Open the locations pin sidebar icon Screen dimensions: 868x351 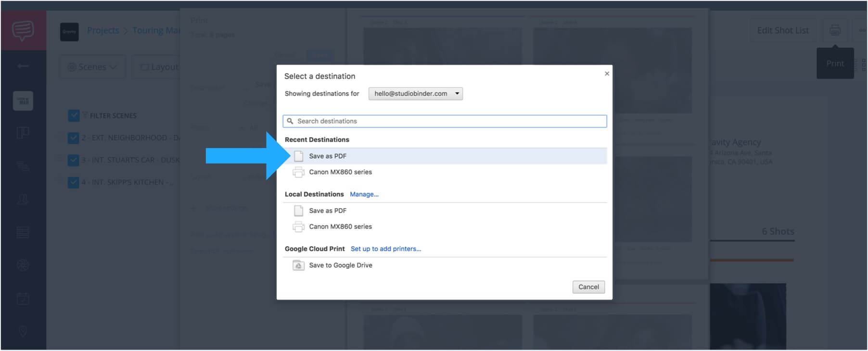[23, 331]
